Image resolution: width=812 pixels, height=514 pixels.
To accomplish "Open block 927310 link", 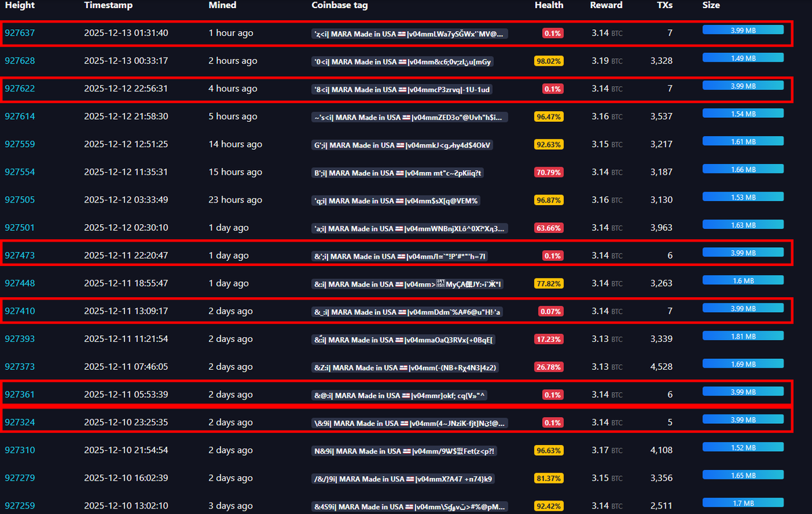I will [x=20, y=450].
